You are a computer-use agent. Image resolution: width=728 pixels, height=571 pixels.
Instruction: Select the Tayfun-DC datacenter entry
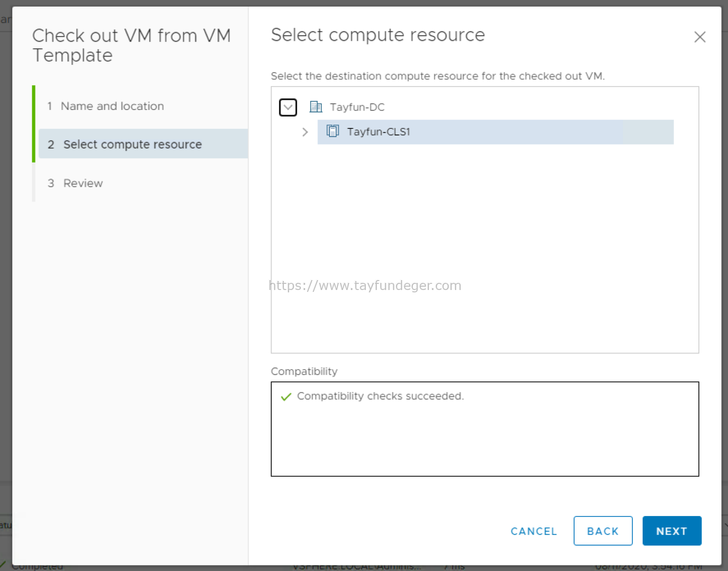(357, 107)
